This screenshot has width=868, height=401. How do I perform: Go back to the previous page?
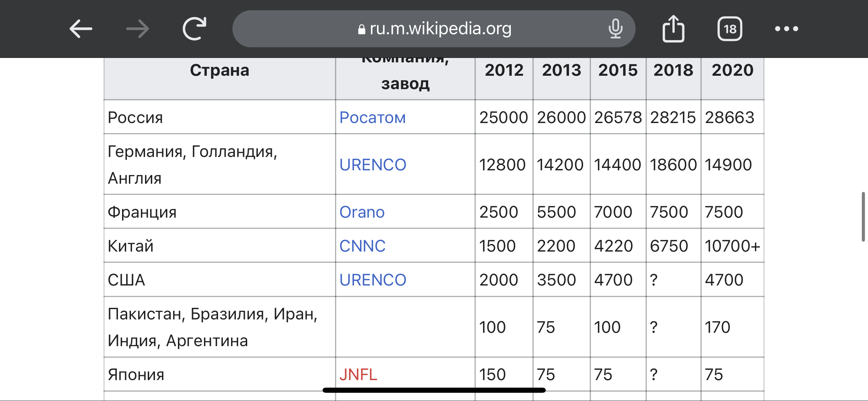81,29
